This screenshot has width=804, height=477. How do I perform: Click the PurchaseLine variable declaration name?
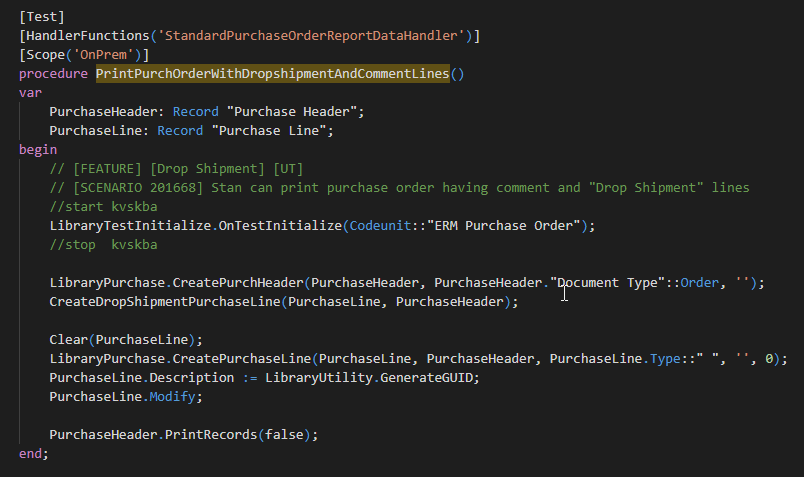(x=95, y=131)
